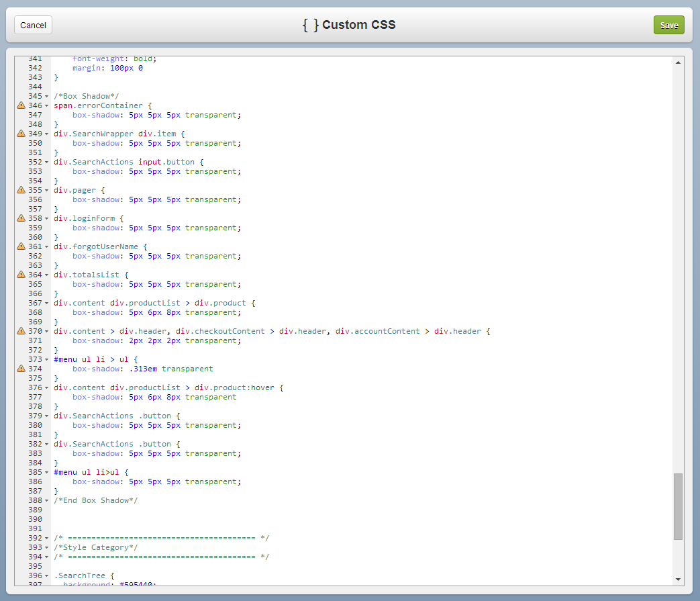Click the '#menu ul li>ul' selector on line 385
Viewport: 700px width, 601px height.
point(87,472)
